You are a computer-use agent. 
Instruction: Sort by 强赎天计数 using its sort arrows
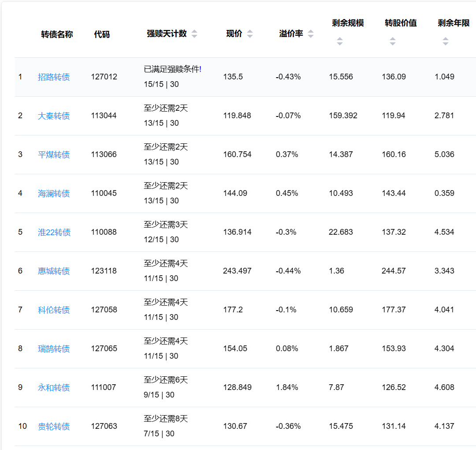coord(194,34)
